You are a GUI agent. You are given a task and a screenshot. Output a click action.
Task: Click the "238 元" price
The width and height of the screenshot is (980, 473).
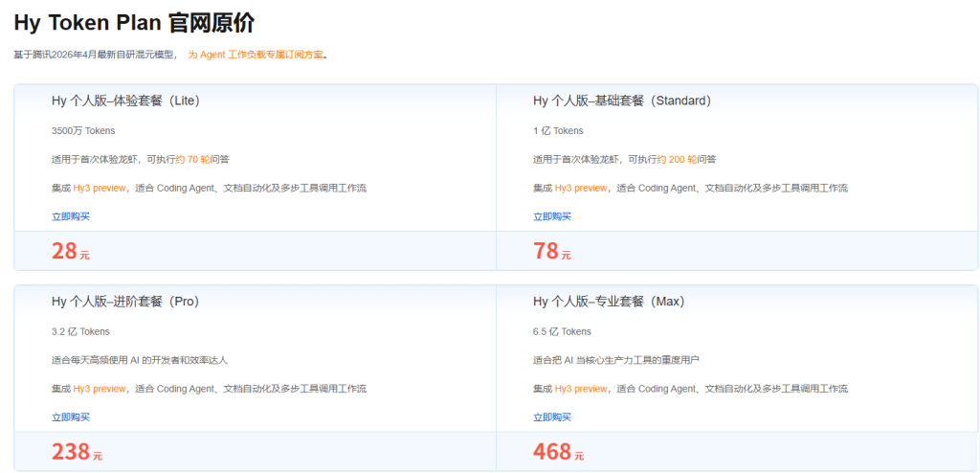click(77, 452)
